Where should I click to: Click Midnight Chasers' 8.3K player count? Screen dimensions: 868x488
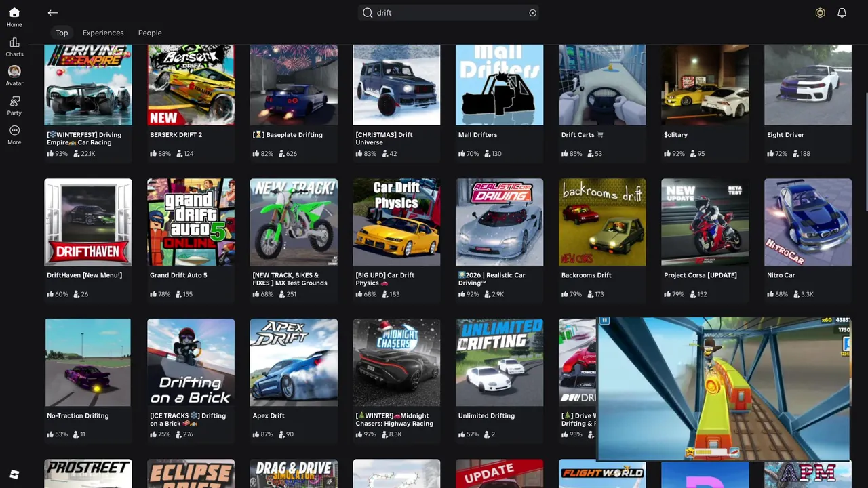[391, 434]
